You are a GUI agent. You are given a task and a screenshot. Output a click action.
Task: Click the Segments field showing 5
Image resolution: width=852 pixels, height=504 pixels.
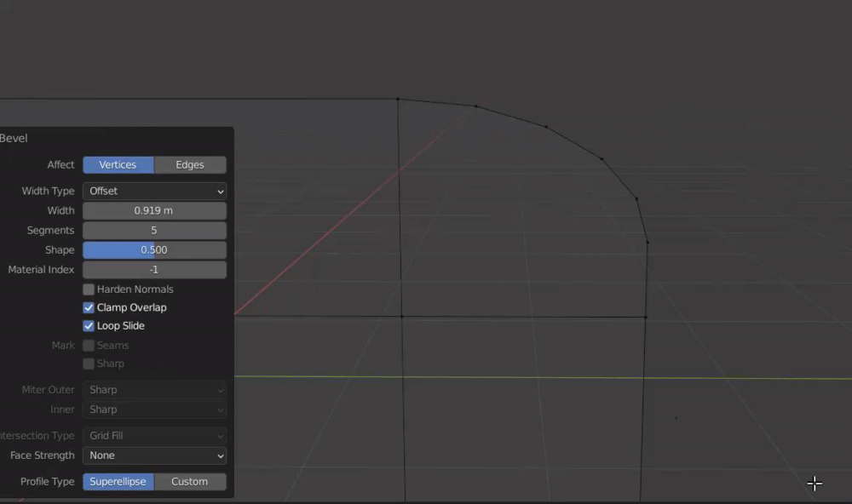click(x=154, y=230)
